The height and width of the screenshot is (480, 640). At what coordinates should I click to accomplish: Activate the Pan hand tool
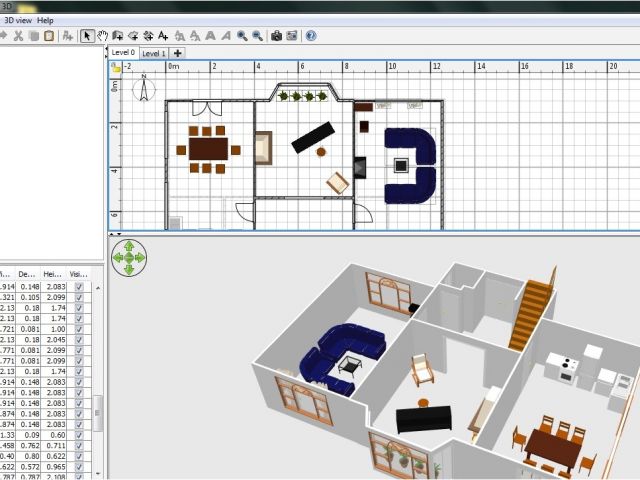tap(103, 36)
